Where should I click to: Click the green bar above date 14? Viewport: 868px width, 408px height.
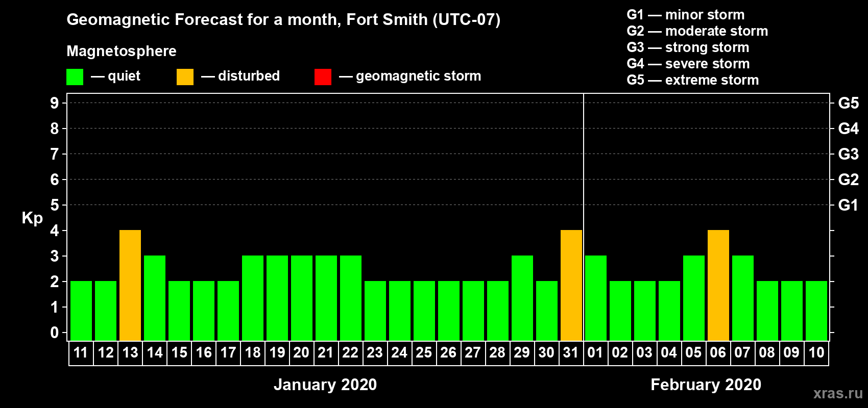155,298
